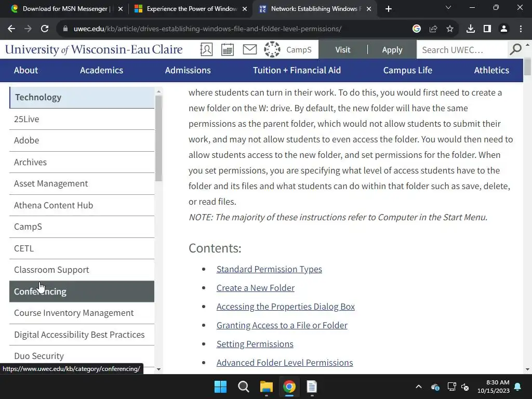The width and height of the screenshot is (532, 399).
Task: Close the Experience the Power of Windows tab
Action: coord(244,9)
